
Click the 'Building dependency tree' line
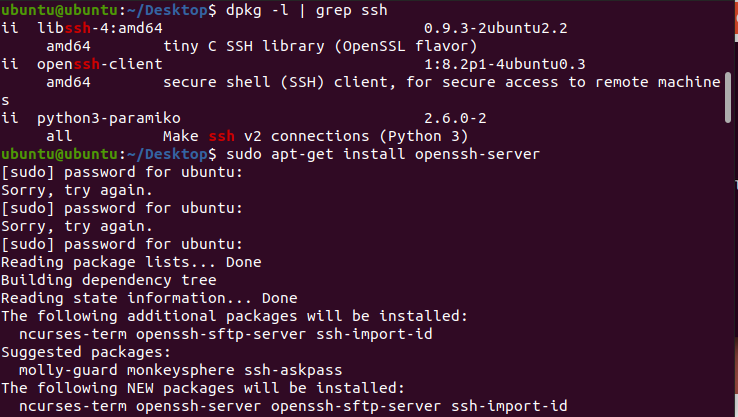tap(108, 280)
